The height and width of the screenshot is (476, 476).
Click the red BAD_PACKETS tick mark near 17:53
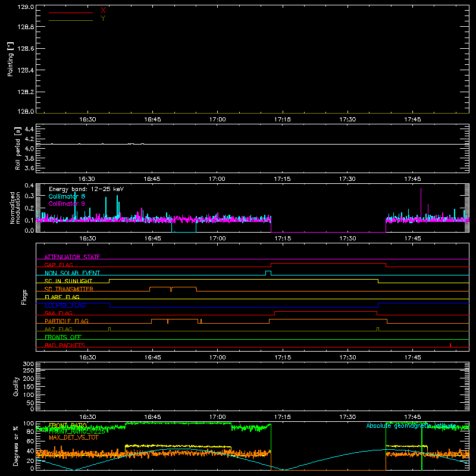450,345
